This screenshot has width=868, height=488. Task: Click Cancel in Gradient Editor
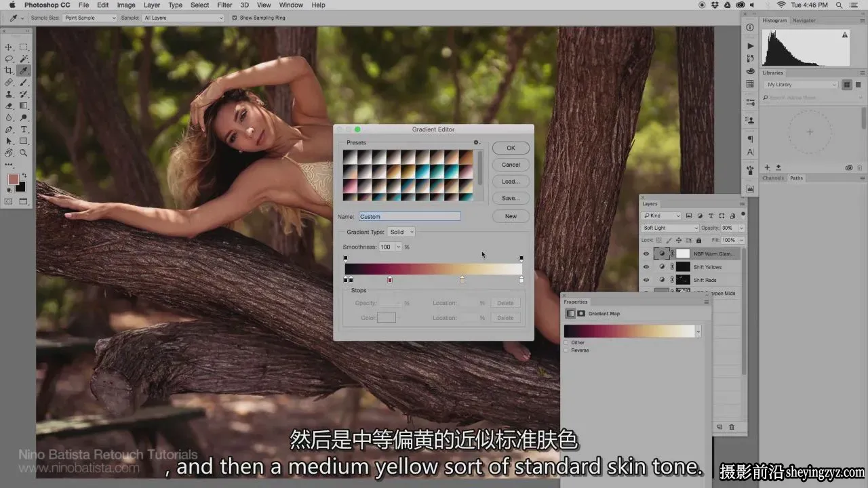511,165
